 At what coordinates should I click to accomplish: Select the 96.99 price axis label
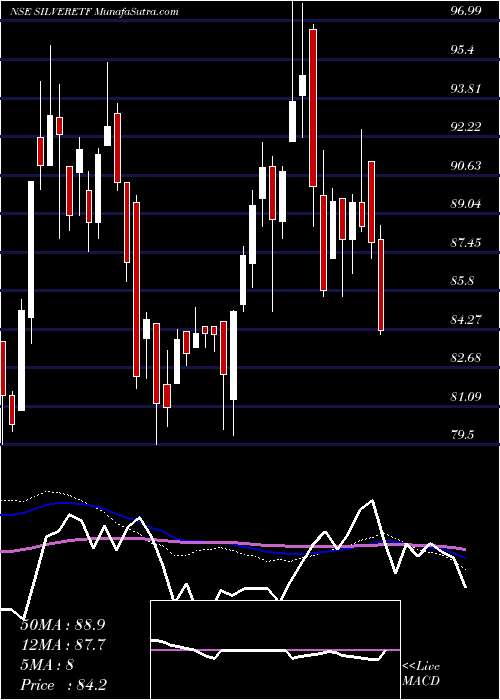(x=466, y=11)
